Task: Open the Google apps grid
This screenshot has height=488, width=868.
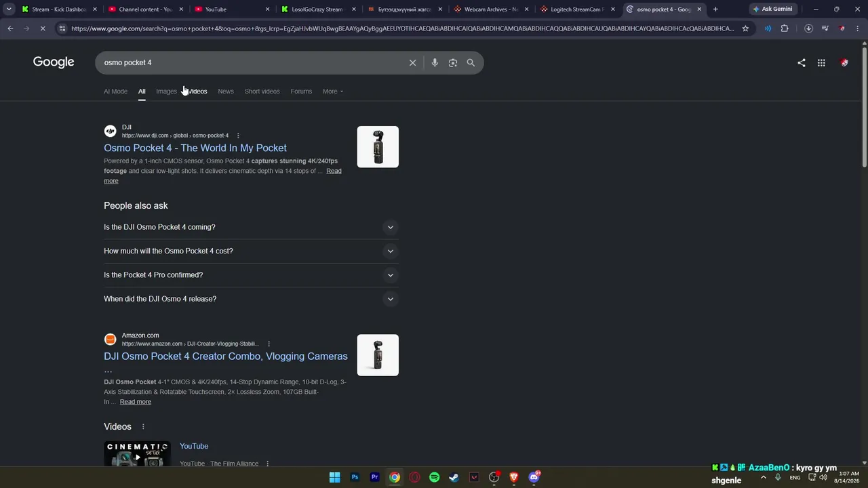Action: [821, 62]
